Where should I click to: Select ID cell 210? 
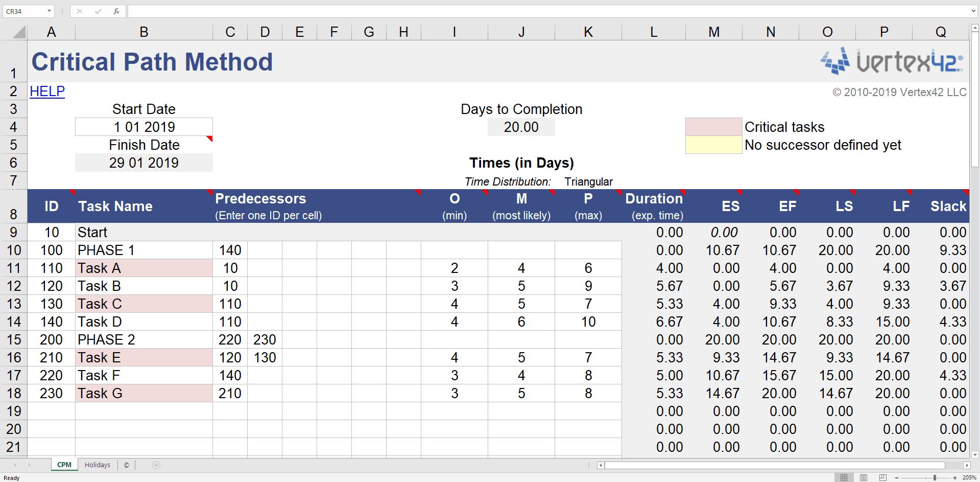click(x=51, y=357)
